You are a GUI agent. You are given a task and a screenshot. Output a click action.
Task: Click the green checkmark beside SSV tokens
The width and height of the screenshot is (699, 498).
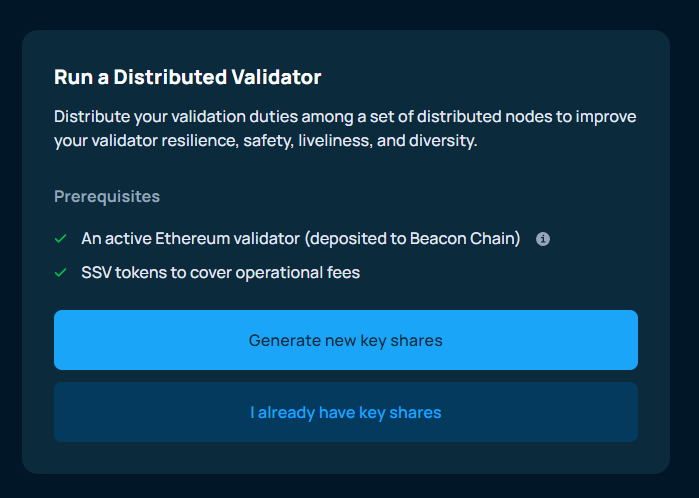pos(61,272)
